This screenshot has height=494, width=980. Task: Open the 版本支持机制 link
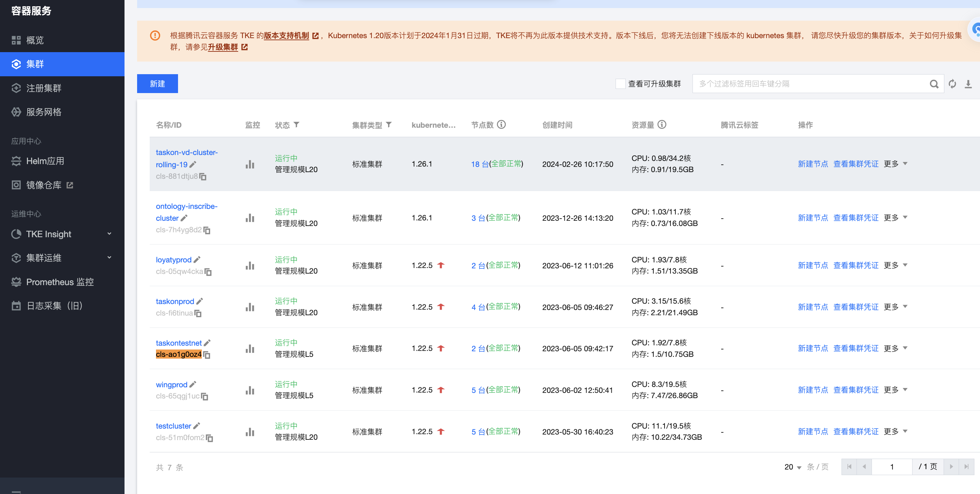286,35
